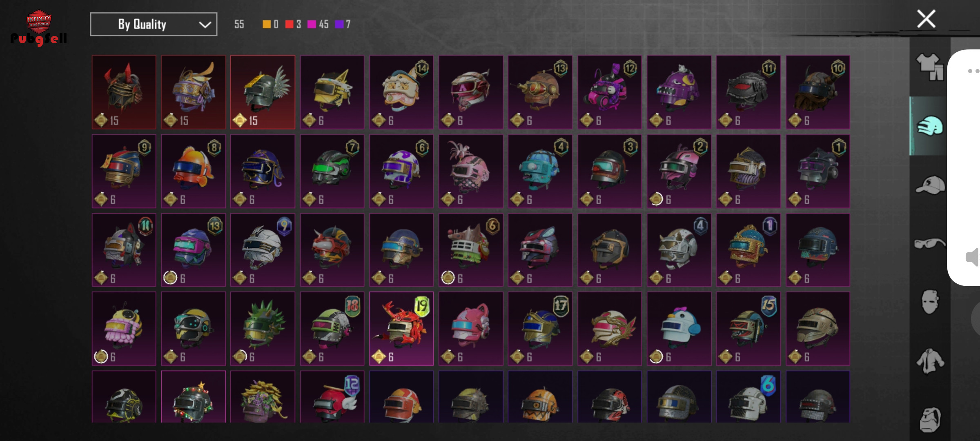Click the speaker volume icon on right panel
Viewport: 980px width, 441px height.
(x=972, y=257)
